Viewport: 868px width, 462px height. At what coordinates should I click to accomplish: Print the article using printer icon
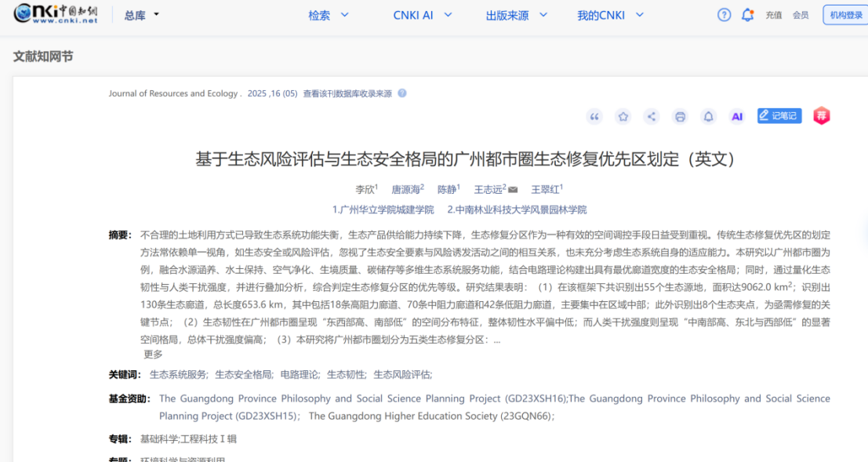[680, 117]
